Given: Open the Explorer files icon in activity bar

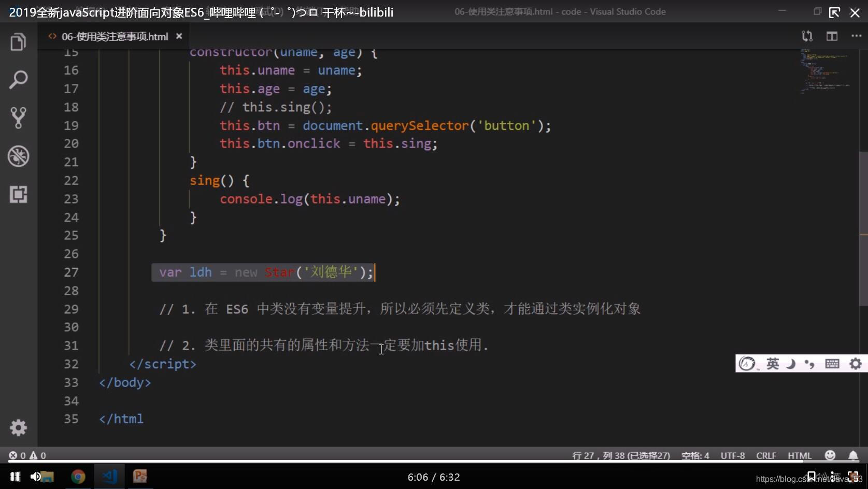Looking at the screenshot, I should pos(18,42).
